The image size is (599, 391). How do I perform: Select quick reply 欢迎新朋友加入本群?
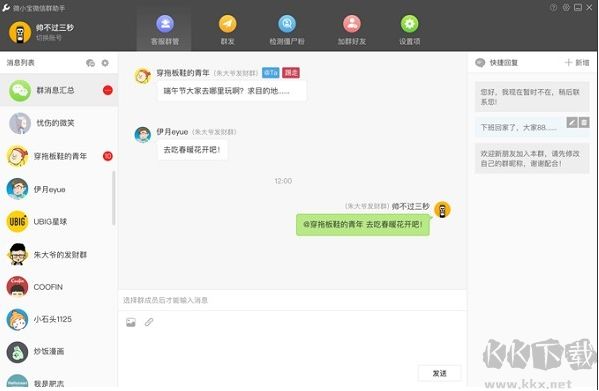point(532,158)
